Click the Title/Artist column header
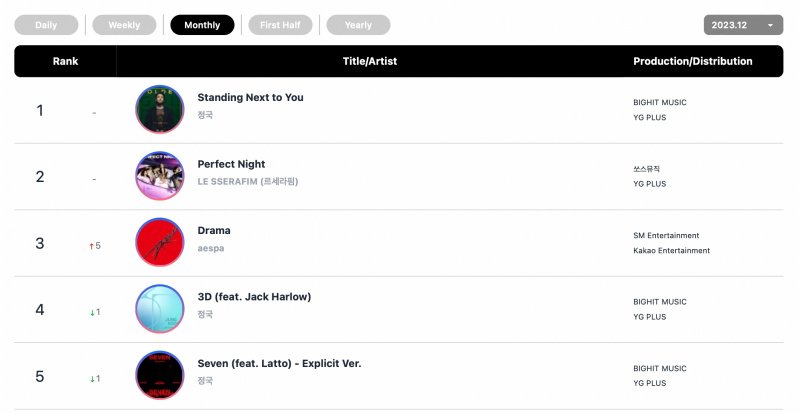The width and height of the screenshot is (800, 413). (370, 61)
